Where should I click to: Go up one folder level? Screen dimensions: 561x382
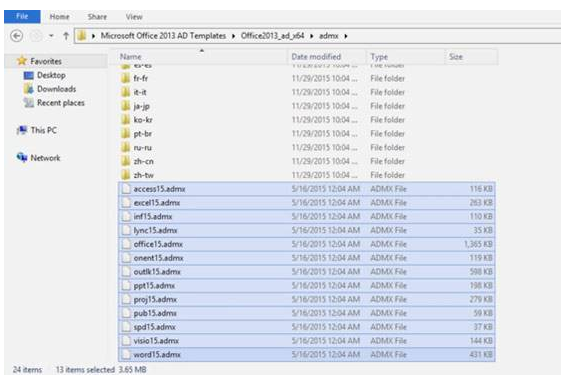coord(66,36)
